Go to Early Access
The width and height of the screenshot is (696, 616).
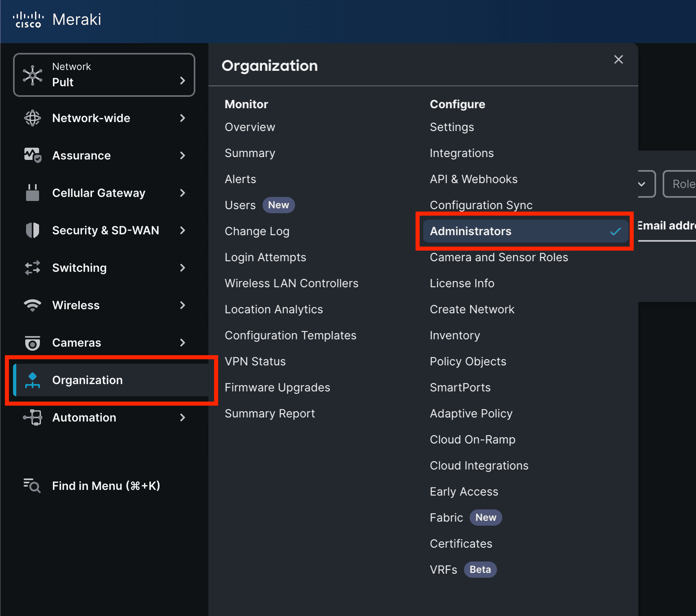464,491
